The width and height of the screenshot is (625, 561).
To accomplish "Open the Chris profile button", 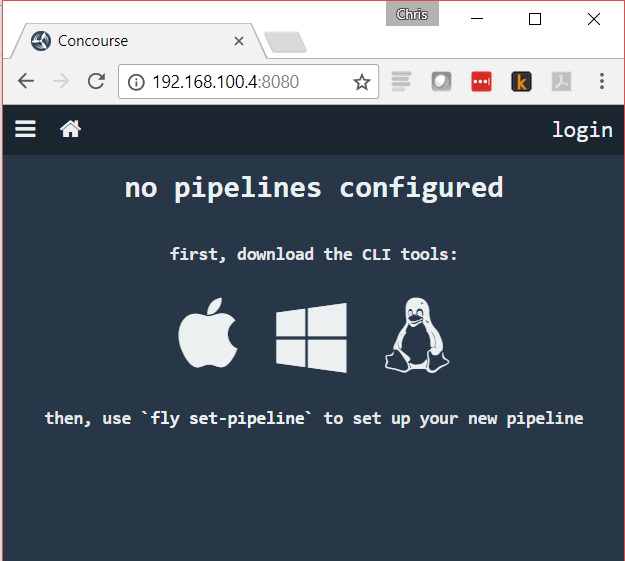I will click(x=411, y=14).
